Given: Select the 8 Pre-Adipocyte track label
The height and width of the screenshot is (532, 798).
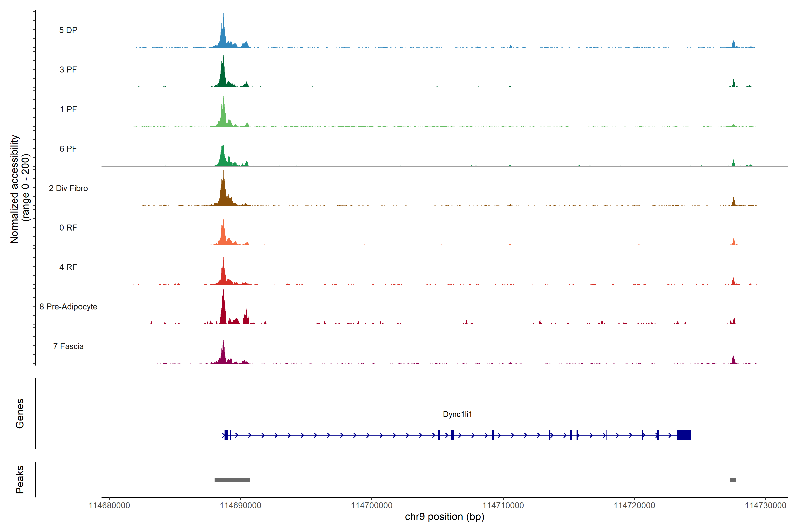Looking at the screenshot, I should [68, 307].
